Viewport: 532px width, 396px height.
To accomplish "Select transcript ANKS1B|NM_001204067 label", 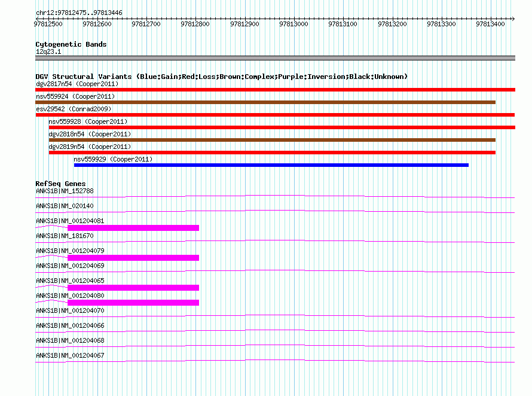I will 70,355.
